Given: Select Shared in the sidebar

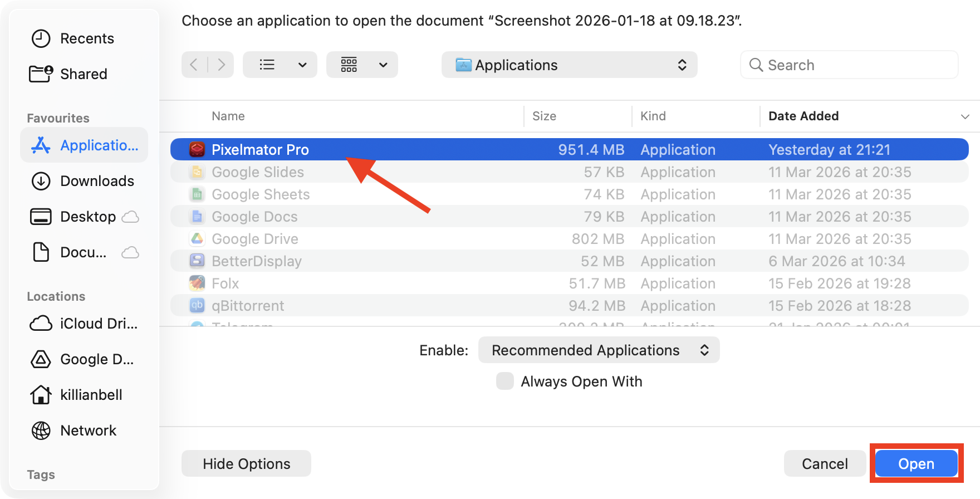Looking at the screenshot, I should point(84,74).
